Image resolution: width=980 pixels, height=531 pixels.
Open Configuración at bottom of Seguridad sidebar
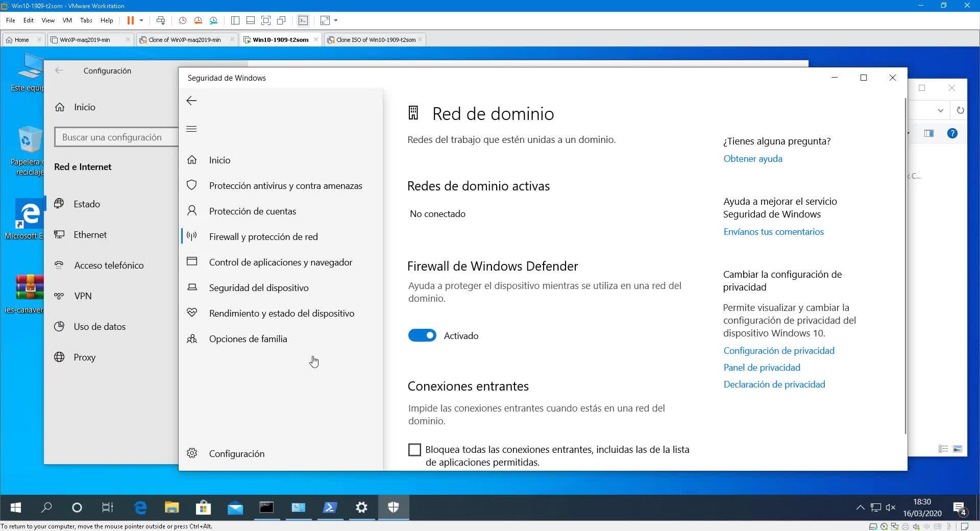click(281, 454)
